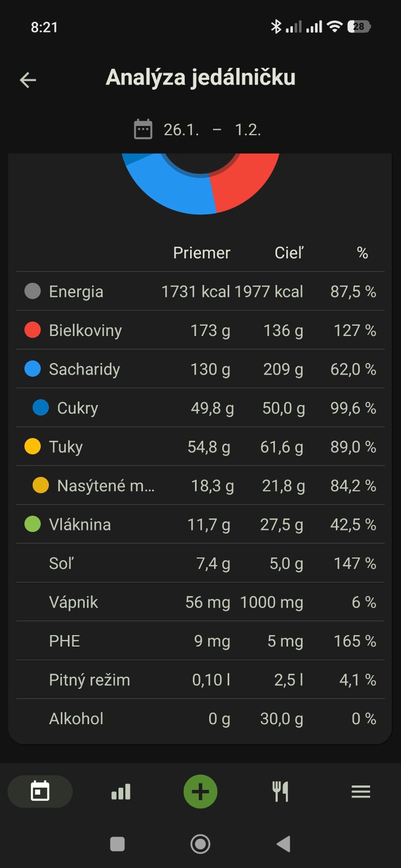Viewport: 401px width, 868px height.
Task: Open the statistics bar chart tab
Action: pyautogui.click(x=121, y=791)
